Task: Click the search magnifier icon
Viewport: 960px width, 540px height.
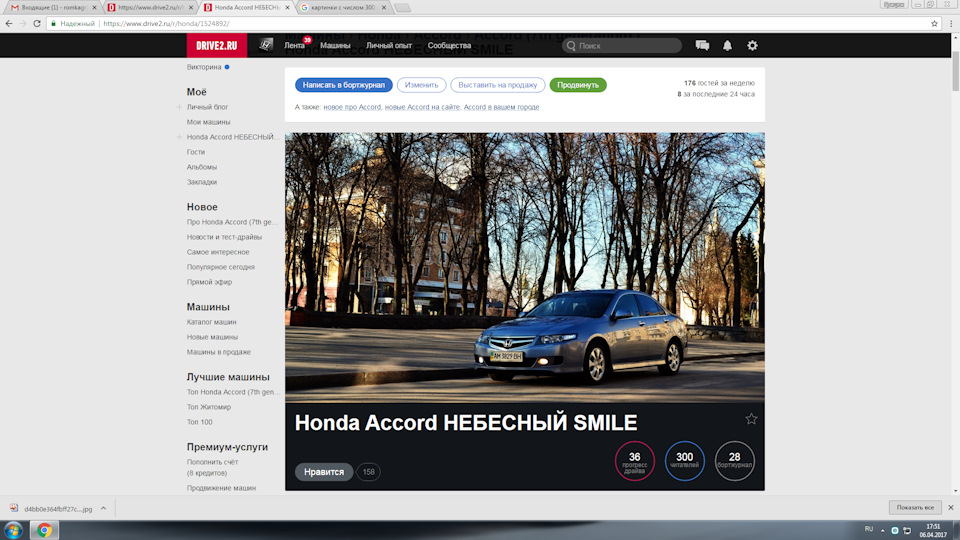Action: (571, 46)
